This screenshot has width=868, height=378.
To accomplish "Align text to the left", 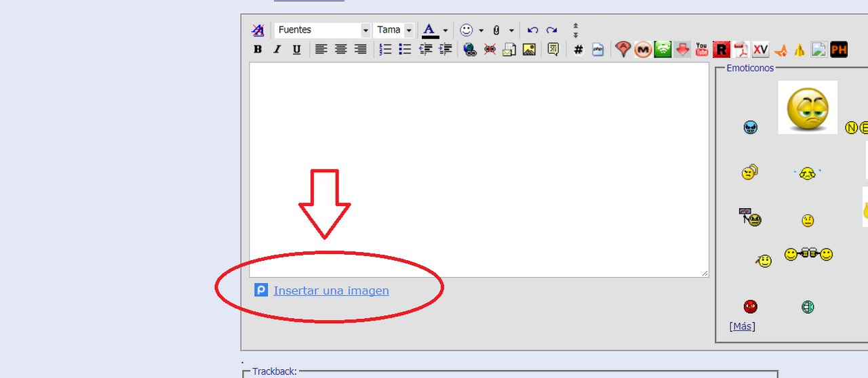I will (x=321, y=49).
